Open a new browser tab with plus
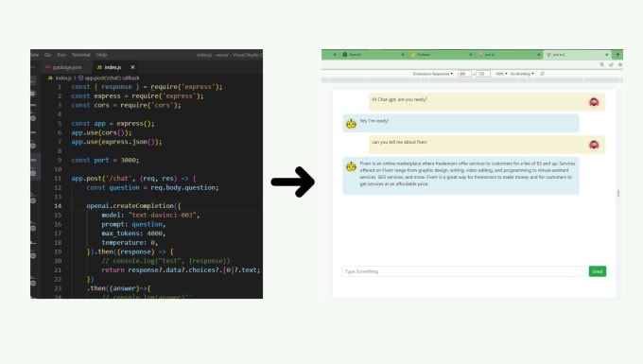 pos(617,55)
